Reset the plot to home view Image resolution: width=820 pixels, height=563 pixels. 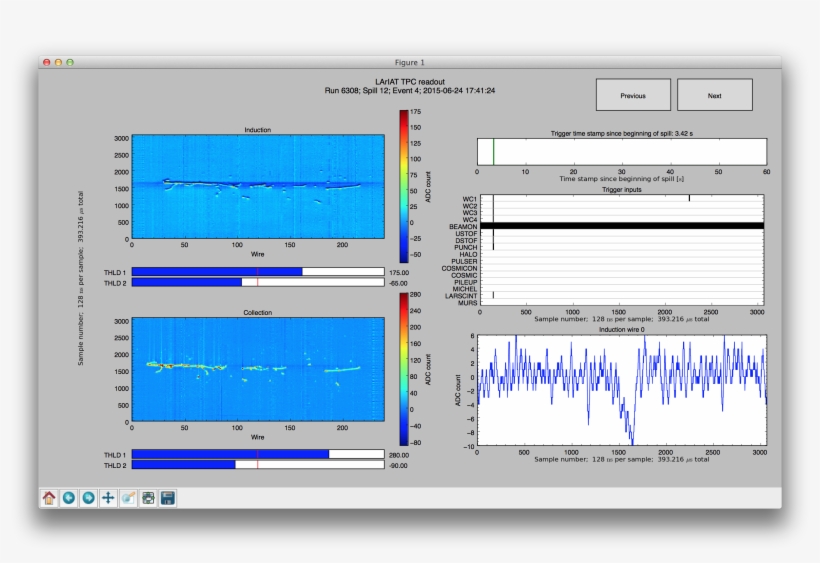(49, 497)
